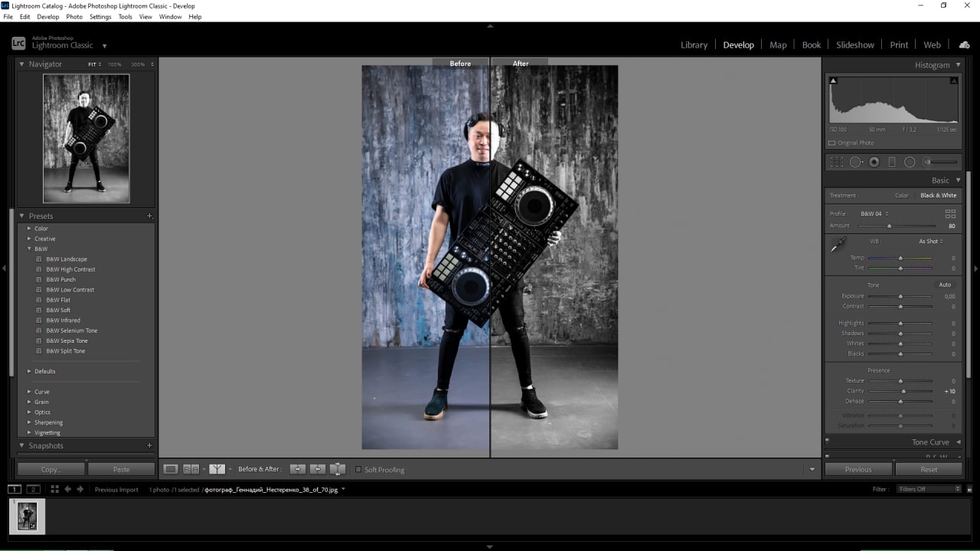Adjust the Exposure slider
This screenshot has width=980, height=551.
900,296
